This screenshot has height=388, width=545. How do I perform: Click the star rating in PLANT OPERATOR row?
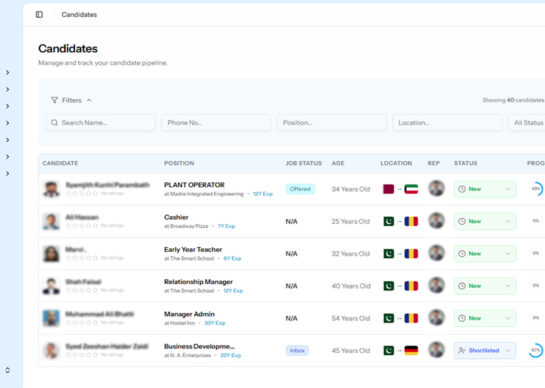tap(82, 193)
